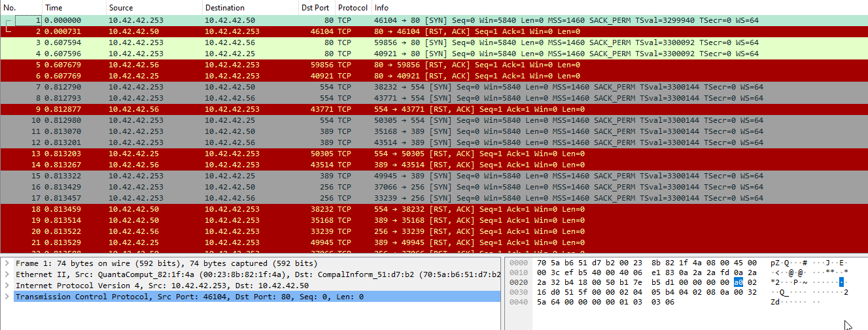Select packet 11 SYN 35168 to 389
This screenshot has width=868, height=330.
(x=434, y=131)
